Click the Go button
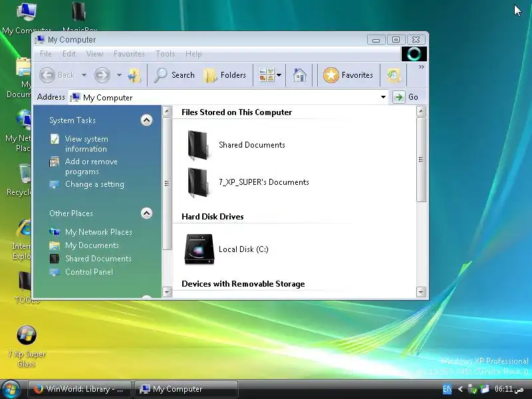This screenshot has width=532, height=399. (406, 97)
